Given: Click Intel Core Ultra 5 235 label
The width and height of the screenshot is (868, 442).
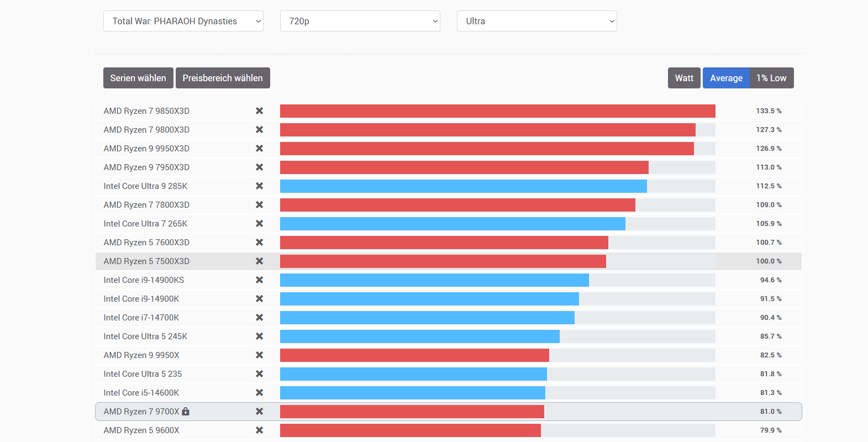Looking at the screenshot, I should point(143,374).
